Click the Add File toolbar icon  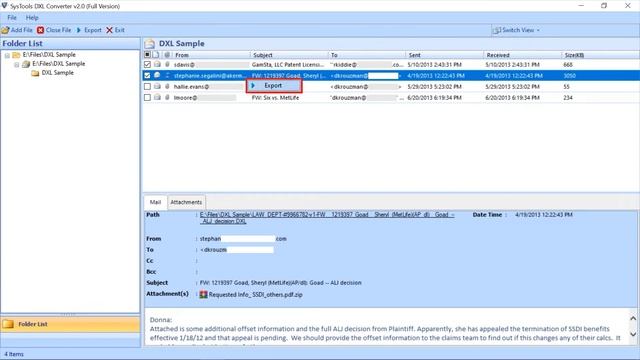5,30
